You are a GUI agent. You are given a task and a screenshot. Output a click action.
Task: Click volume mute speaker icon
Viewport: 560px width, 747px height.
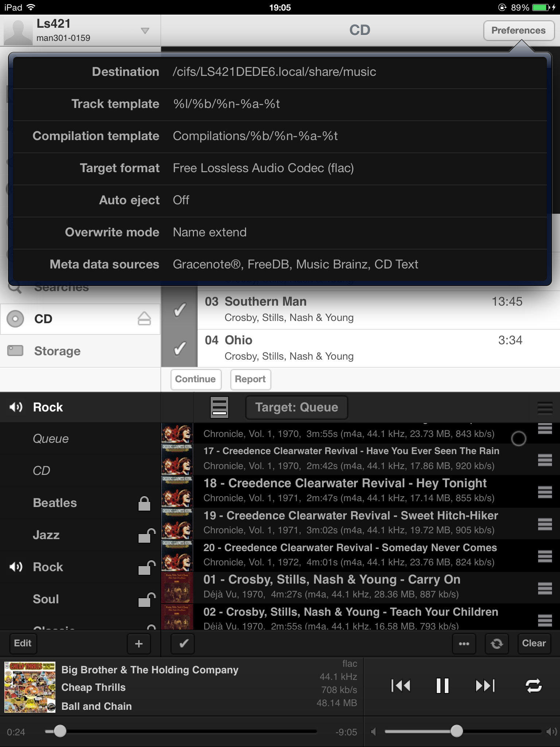pos(373,731)
